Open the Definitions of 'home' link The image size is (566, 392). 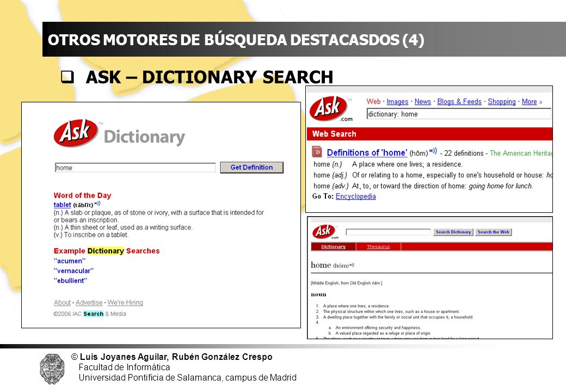(x=367, y=152)
